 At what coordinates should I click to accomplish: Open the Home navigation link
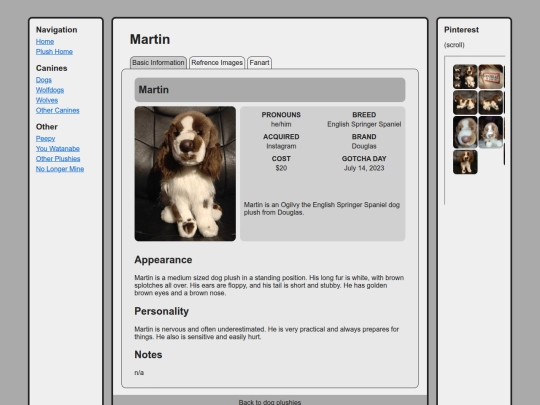[45, 42]
